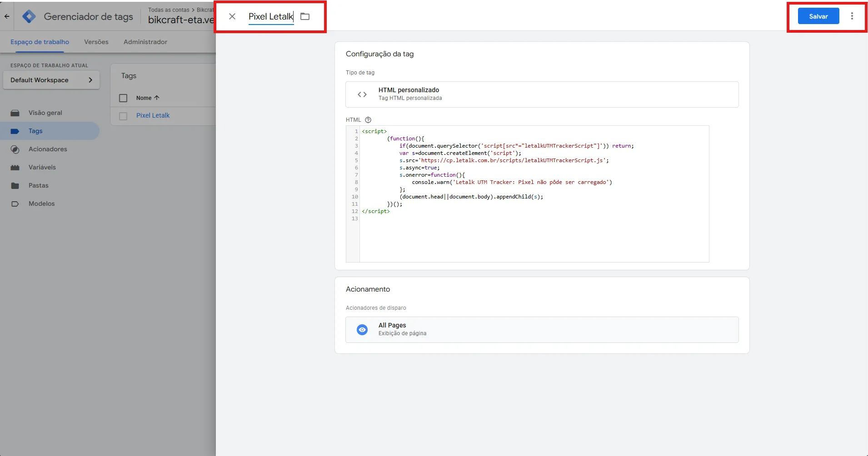Open the Espaço de trabalho tab
Viewport: 868px width, 456px height.
click(x=40, y=42)
